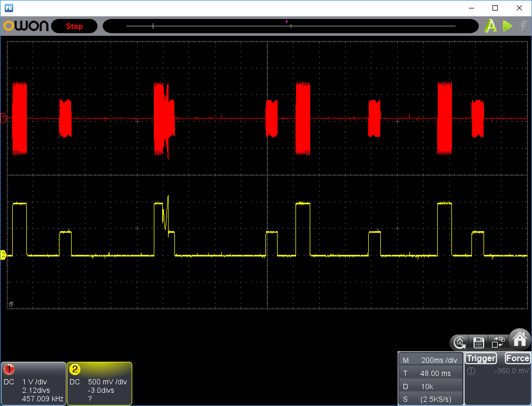The width and height of the screenshot is (532, 406).
Task: Select the channel 2 yellow badge
Action: [75, 369]
